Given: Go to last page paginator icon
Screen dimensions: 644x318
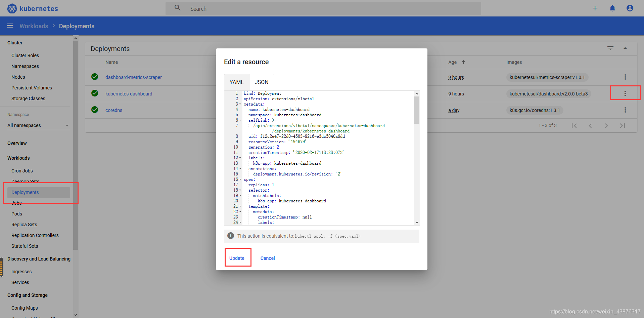Looking at the screenshot, I should [x=623, y=126].
